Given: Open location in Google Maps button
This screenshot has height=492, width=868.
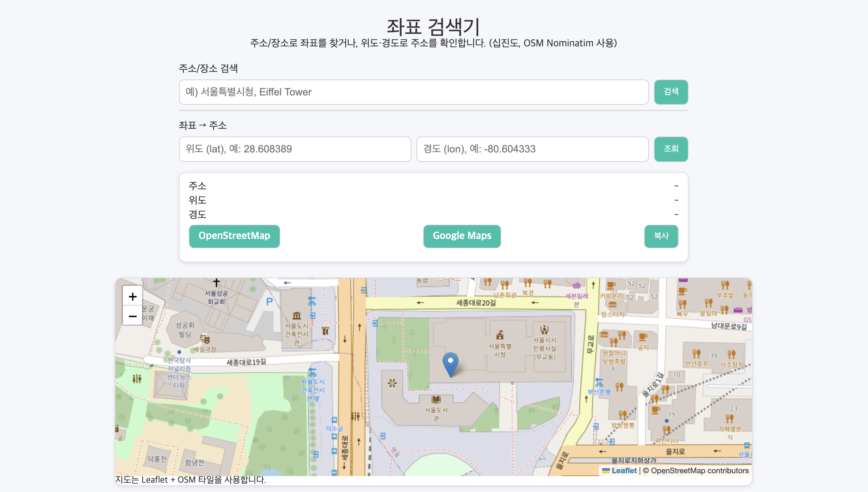Looking at the screenshot, I should (x=462, y=236).
